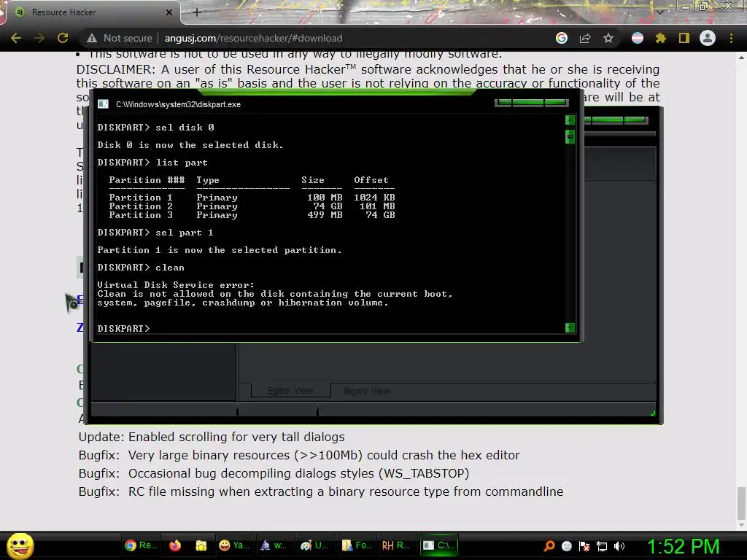
Task: Click 'Partition 1' row in the console
Action: (252, 197)
